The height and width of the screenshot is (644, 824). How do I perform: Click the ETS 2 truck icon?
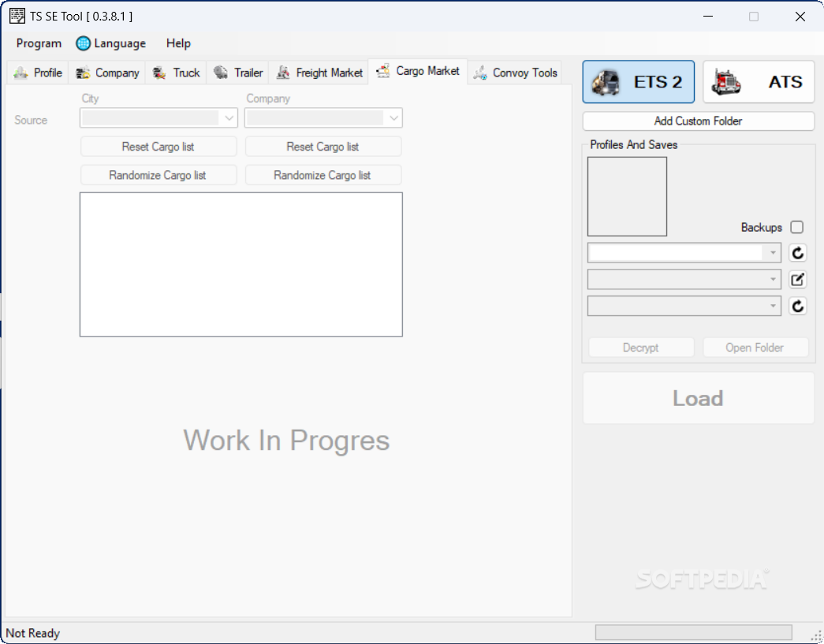606,82
